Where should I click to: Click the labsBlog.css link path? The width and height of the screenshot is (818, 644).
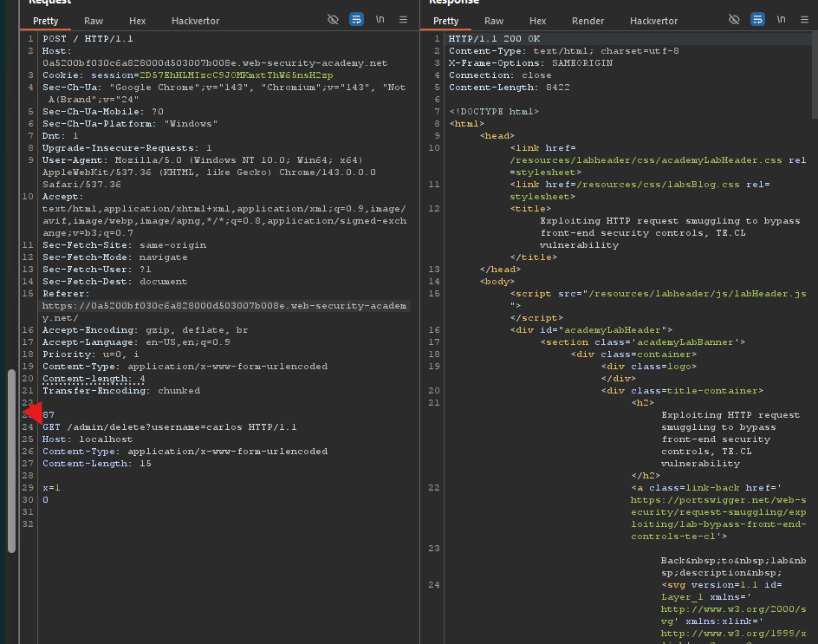point(658,185)
